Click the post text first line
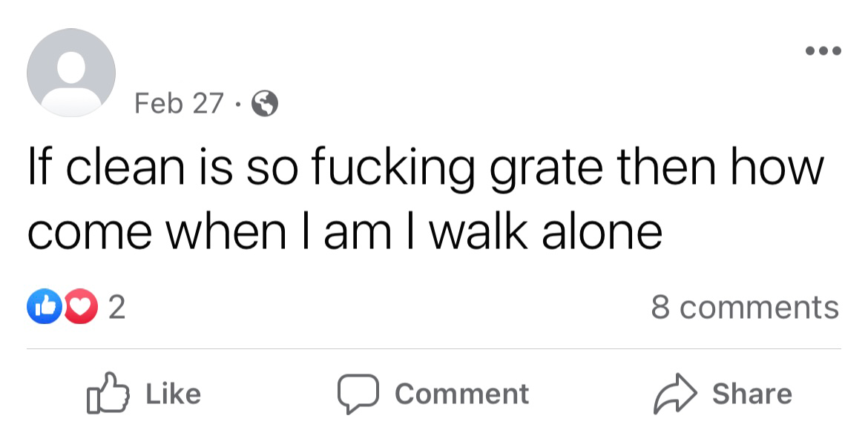Image resolution: width=868 pixels, height=430 pixels. click(425, 169)
